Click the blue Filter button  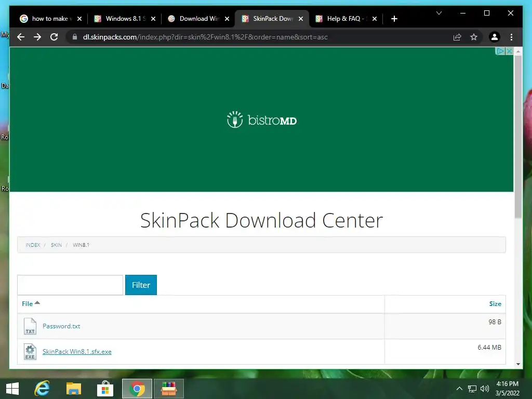tap(141, 285)
